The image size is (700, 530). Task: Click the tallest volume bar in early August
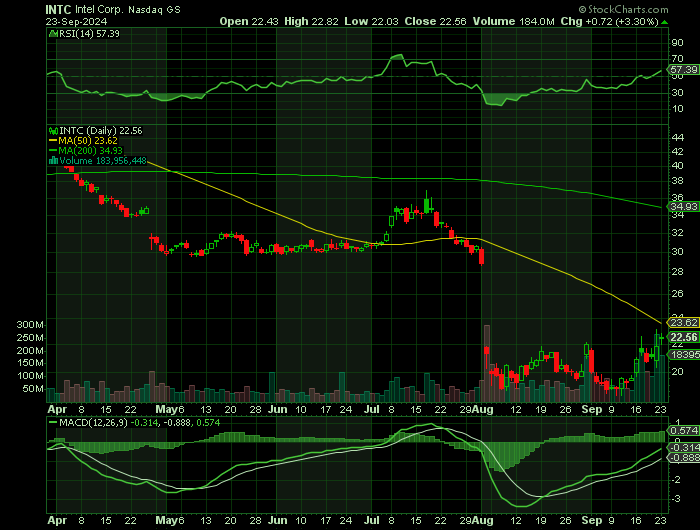[x=487, y=363]
